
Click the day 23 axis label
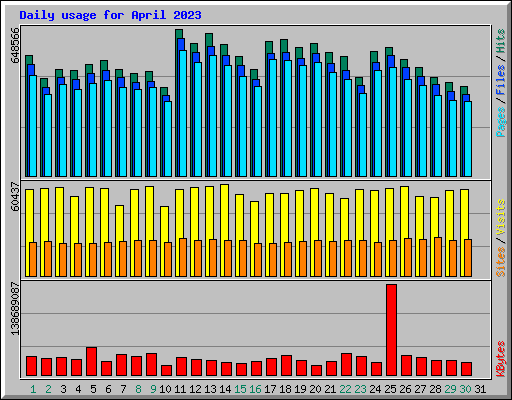coord(360,389)
